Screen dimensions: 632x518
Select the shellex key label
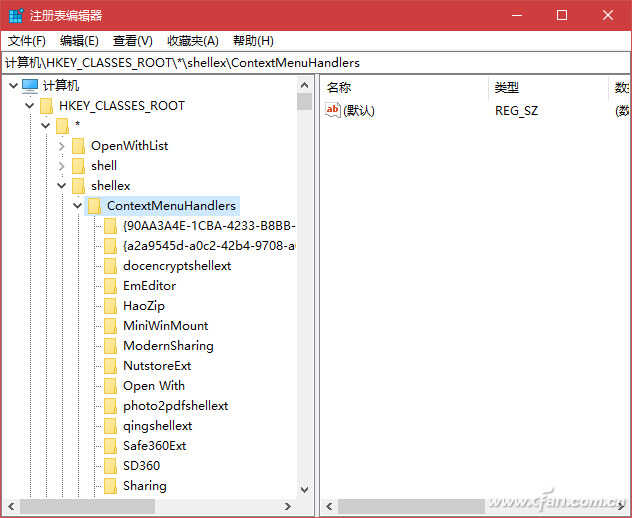110,185
